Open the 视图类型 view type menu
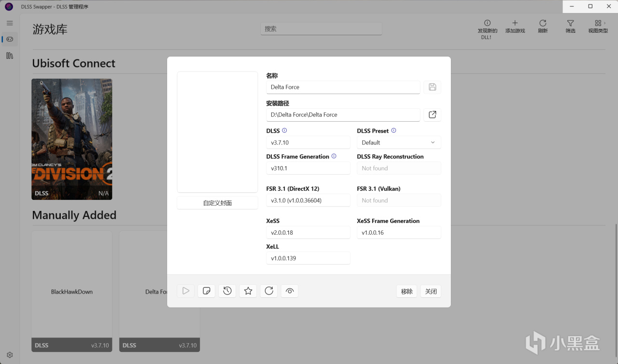Image resolution: width=618 pixels, height=364 pixels. [x=598, y=27]
